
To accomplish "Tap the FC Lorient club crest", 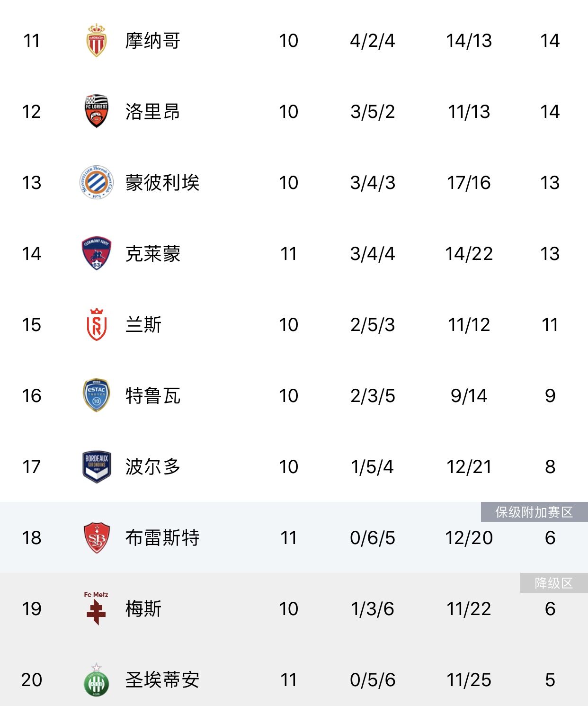I will (97, 111).
